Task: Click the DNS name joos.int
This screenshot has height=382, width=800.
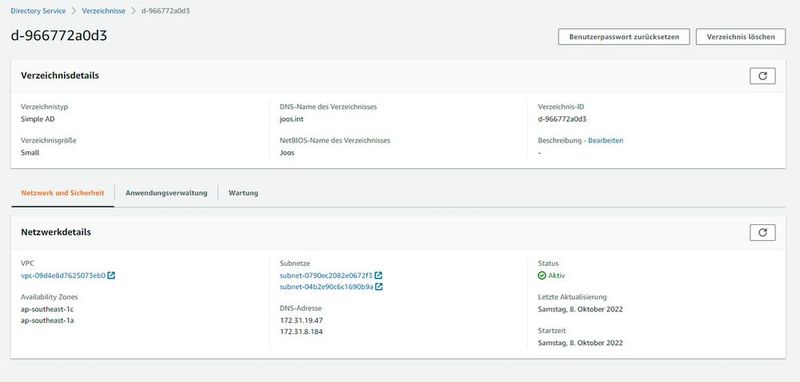Action: coord(291,119)
